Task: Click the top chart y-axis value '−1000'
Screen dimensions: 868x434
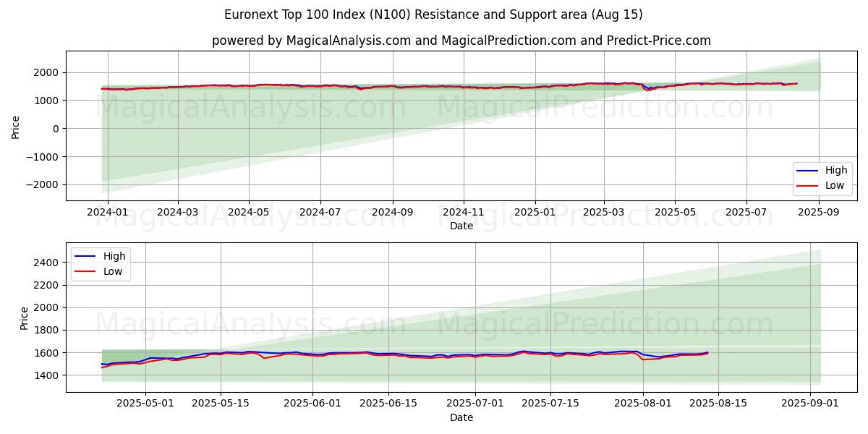Action: click(44, 157)
